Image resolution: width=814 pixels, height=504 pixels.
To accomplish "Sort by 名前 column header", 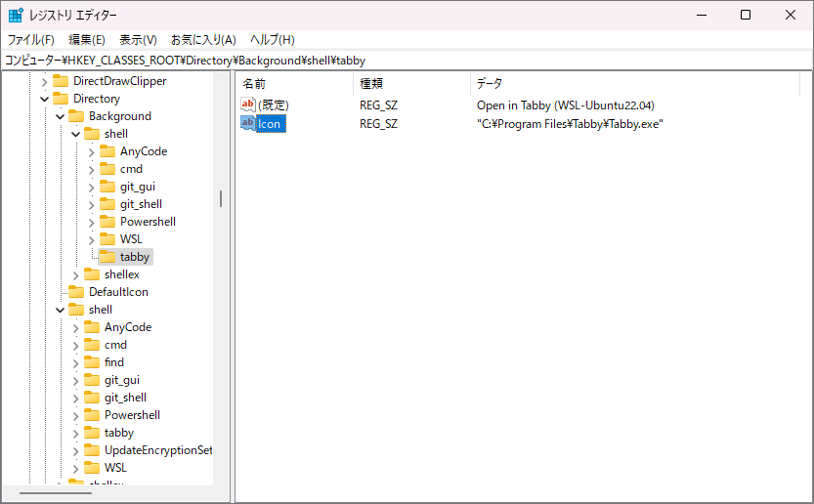I will pos(296,84).
